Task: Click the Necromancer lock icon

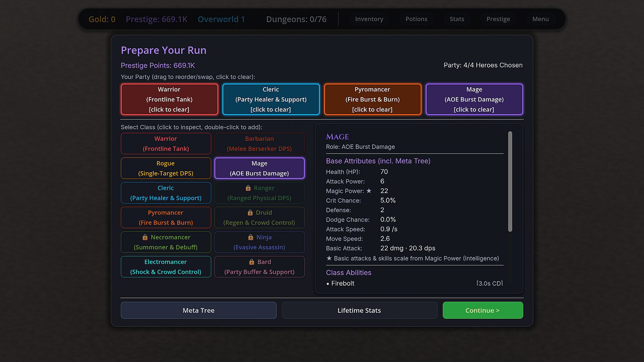Action: click(x=145, y=237)
